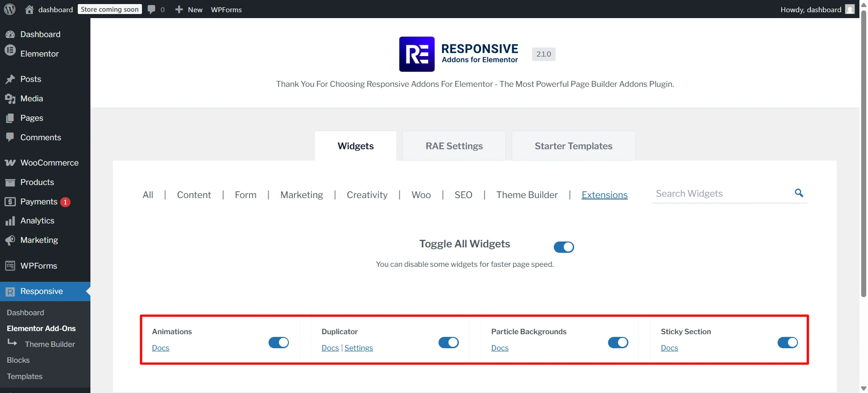Click the Posts pin icon
The height and width of the screenshot is (393, 868).
point(10,79)
